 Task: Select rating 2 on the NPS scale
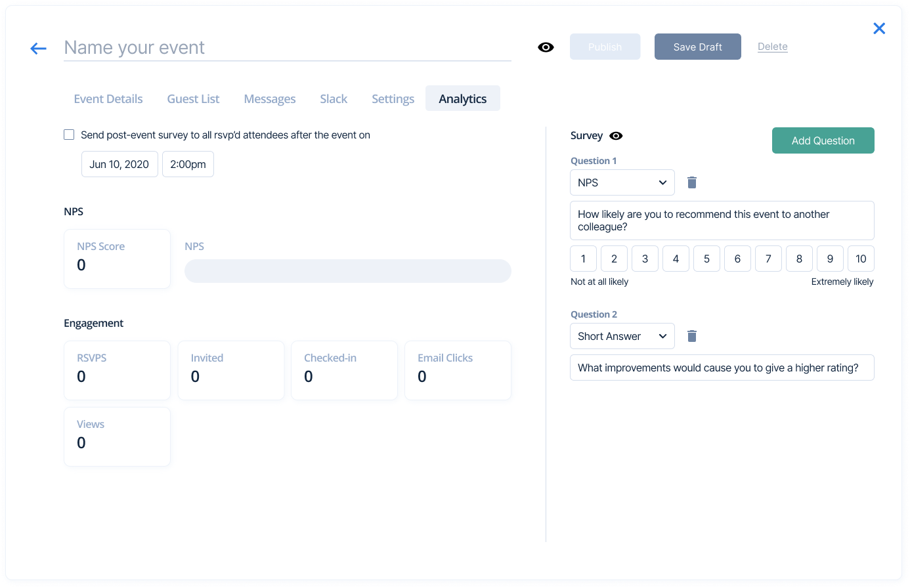point(614,259)
